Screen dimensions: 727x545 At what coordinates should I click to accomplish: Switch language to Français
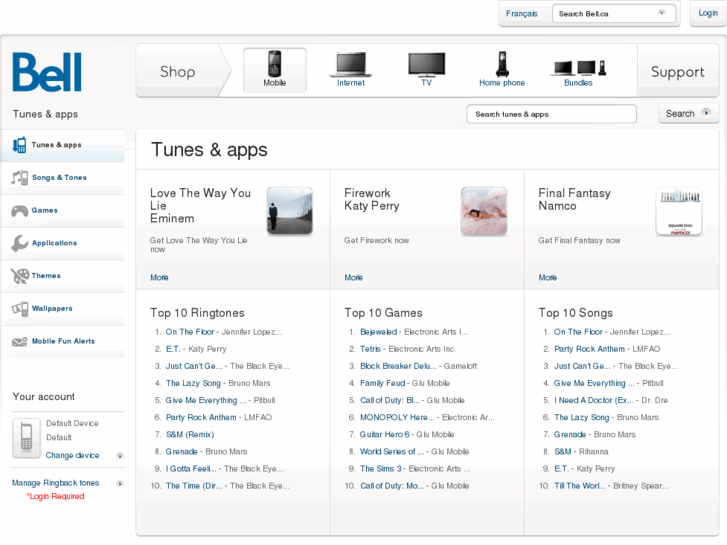[x=521, y=14]
